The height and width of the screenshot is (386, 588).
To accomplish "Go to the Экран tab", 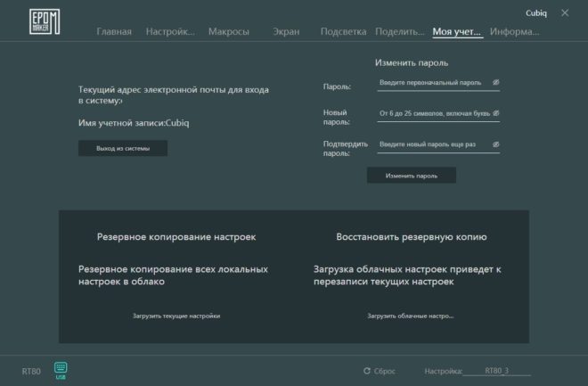I will 286,31.
